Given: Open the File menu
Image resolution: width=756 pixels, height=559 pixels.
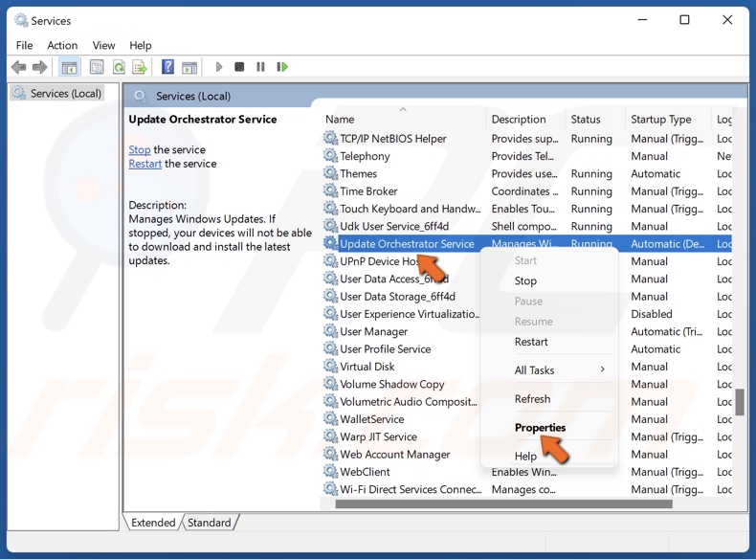Looking at the screenshot, I should click(x=24, y=45).
